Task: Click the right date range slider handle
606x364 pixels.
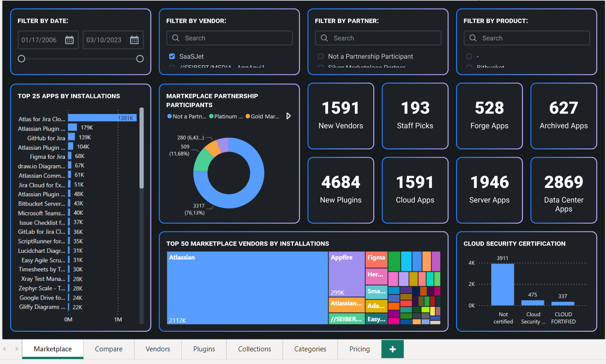Action: coord(140,59)
